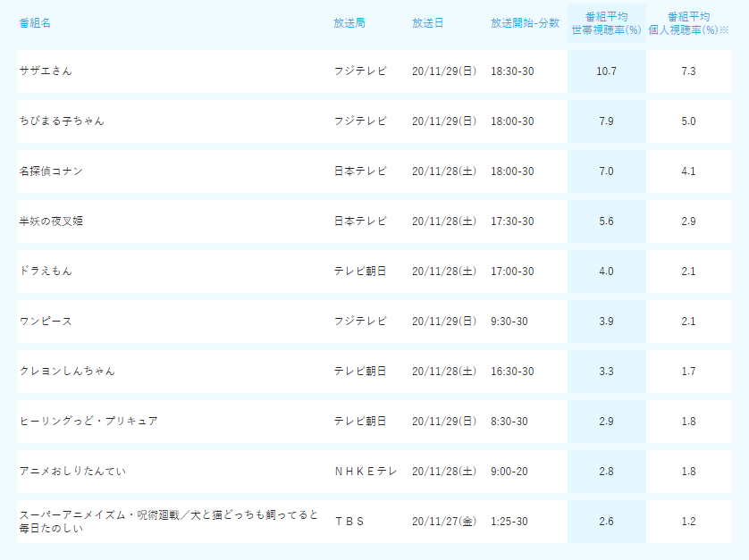Click the 1.2 individual rating value
Screen dimensions: 749x560
click(688, 522)
